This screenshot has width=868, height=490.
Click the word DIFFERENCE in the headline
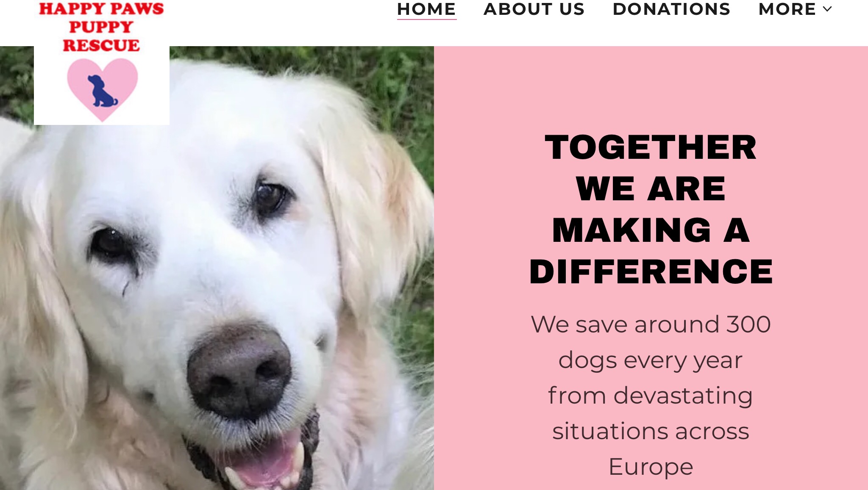click(x=651, y=272)
